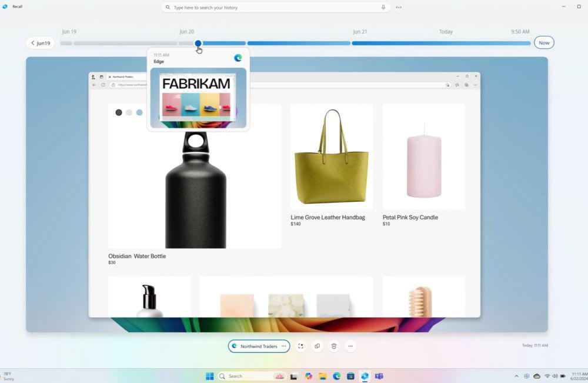Copy the snapshot using the copy icon
588x383 pixels.
click(318, 346)
